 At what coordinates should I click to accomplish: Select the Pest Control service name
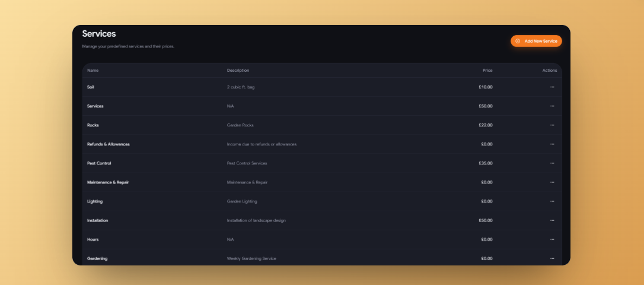click(x=99, y=163)
